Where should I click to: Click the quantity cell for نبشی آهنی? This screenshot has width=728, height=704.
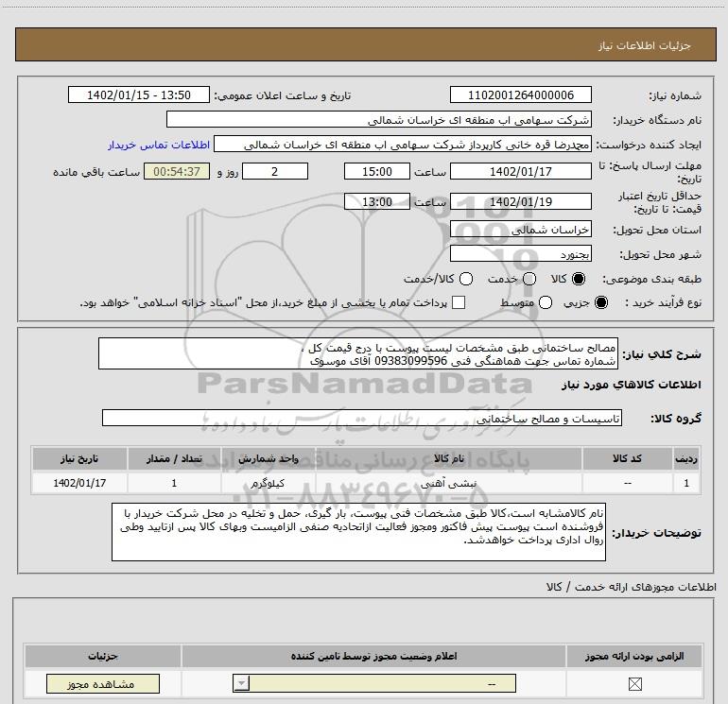[x=174, y=483]
